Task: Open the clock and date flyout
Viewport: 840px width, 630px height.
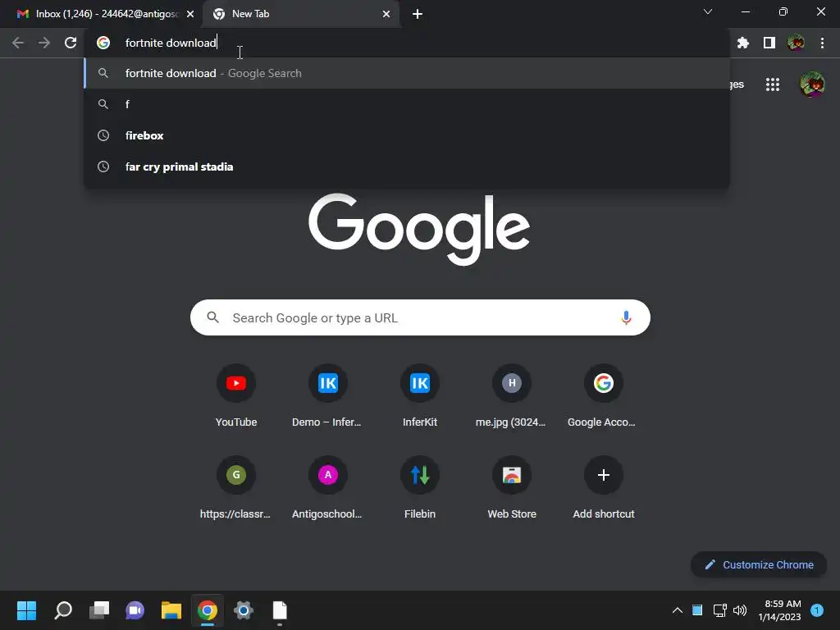Action: [x=779, y=610]
